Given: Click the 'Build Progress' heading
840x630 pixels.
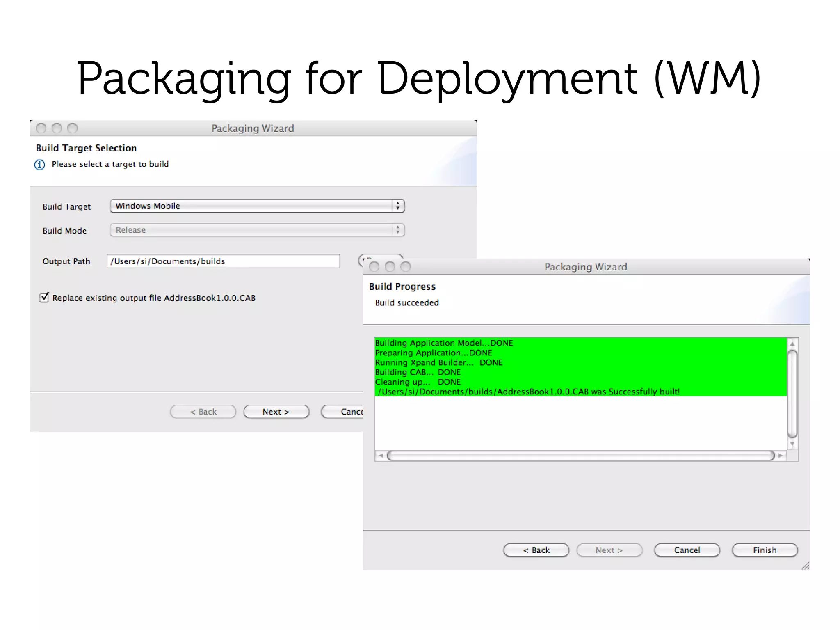Looking at the screenshot, I should [402, 286].
